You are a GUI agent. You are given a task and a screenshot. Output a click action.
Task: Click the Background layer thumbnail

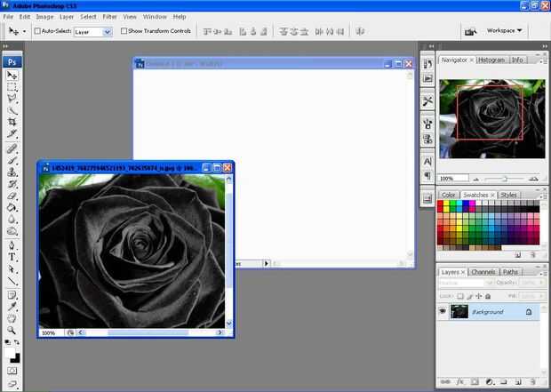point(459,311)
